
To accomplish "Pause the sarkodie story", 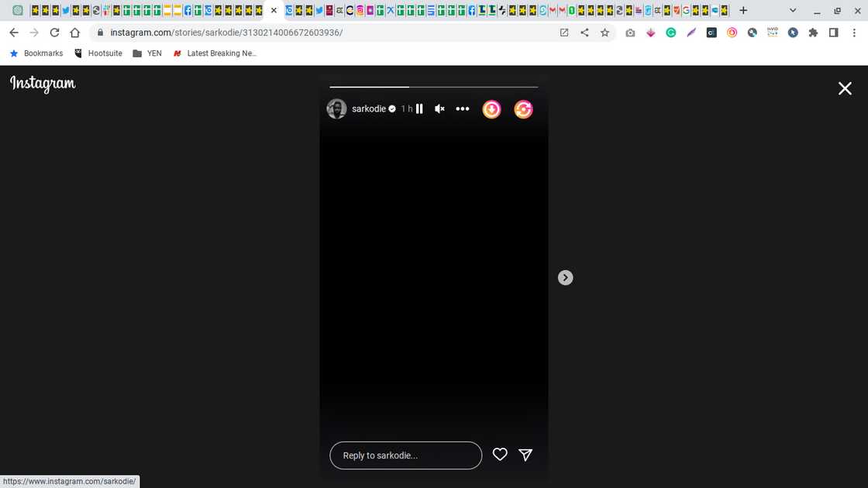I will point(419,109).
